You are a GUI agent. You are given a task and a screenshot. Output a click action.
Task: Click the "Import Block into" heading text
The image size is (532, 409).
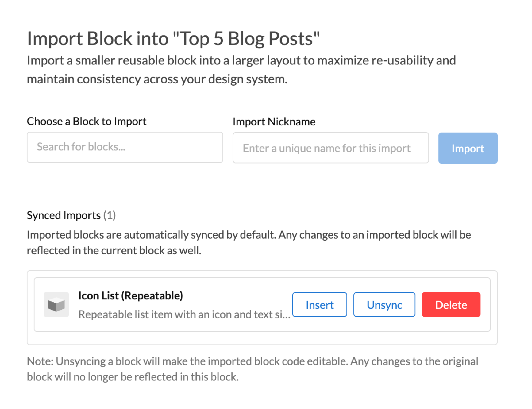[x=98, y=39]
